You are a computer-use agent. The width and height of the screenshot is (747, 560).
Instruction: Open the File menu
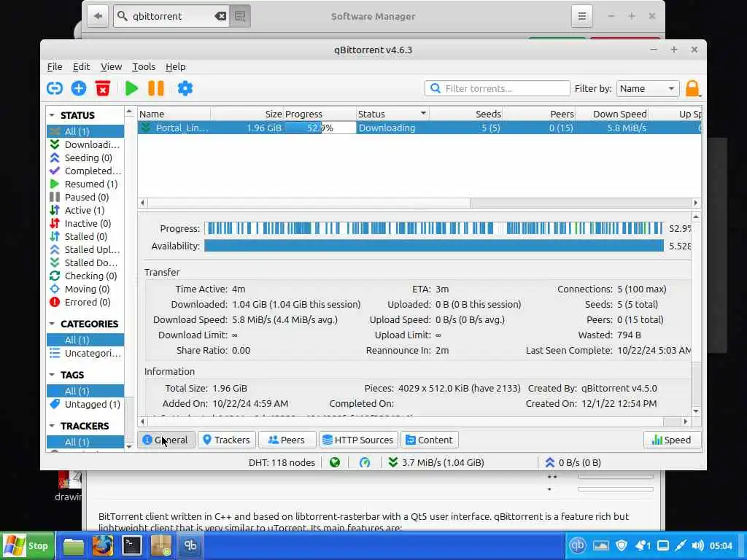(55, 66)
